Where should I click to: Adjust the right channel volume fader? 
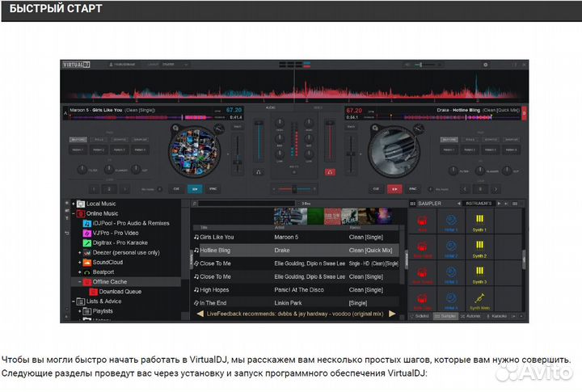point(330,123)
